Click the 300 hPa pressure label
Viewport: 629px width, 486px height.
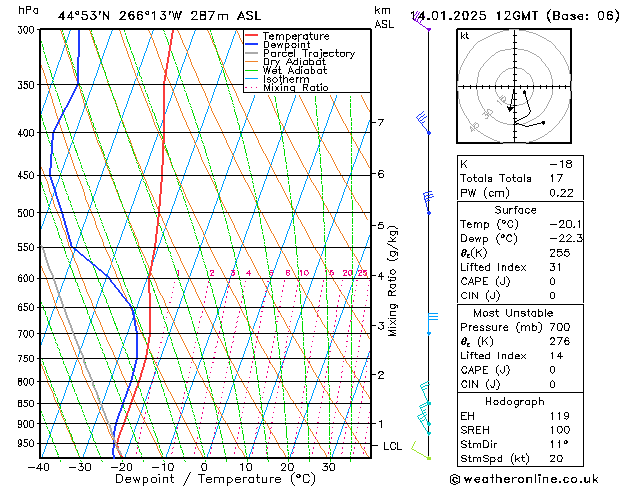[28, 30]
